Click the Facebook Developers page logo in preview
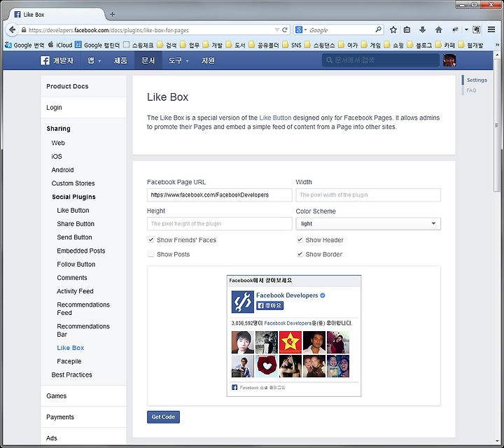This screenshot has width=504, height=448. click(x=242, y=302)
